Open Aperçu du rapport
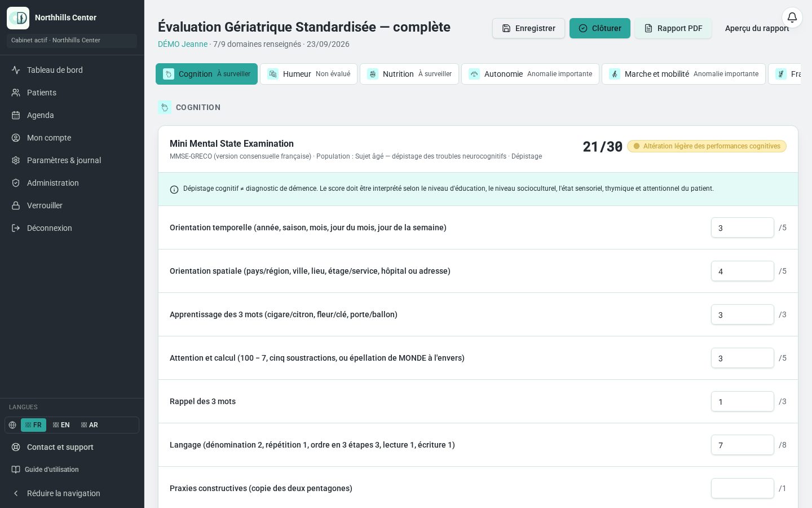 pos(757,28)
